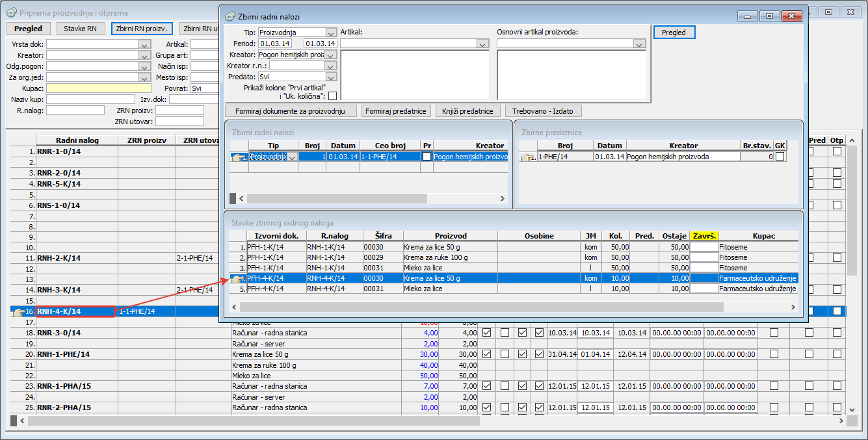The image size is (868, 440).
Task: Click the Farmaceutsko udruženje cell in row 5
Action: 757,289
